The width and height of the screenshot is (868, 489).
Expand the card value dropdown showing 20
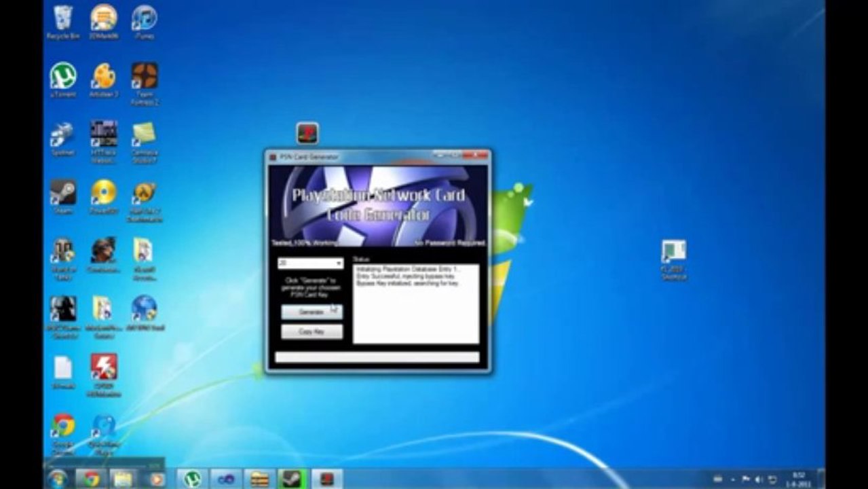(x=310, y=263)
